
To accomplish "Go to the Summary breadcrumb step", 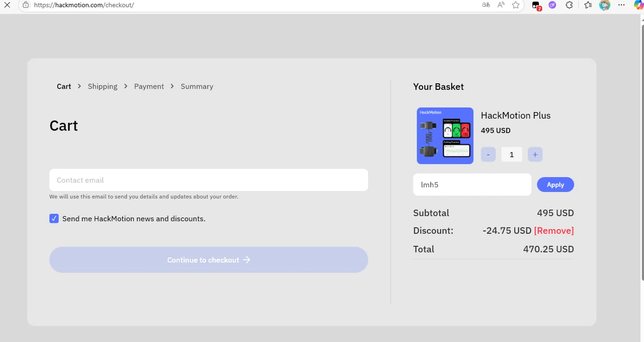I will tap(197, 86).
